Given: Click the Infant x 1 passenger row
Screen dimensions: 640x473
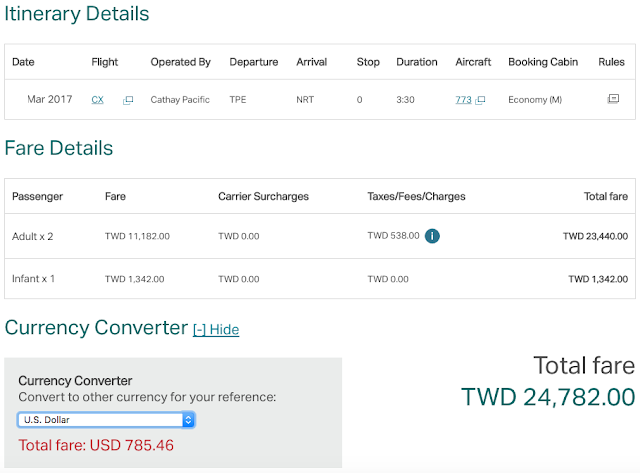Looking at the screenshot, I should click(x=34, y=279).
